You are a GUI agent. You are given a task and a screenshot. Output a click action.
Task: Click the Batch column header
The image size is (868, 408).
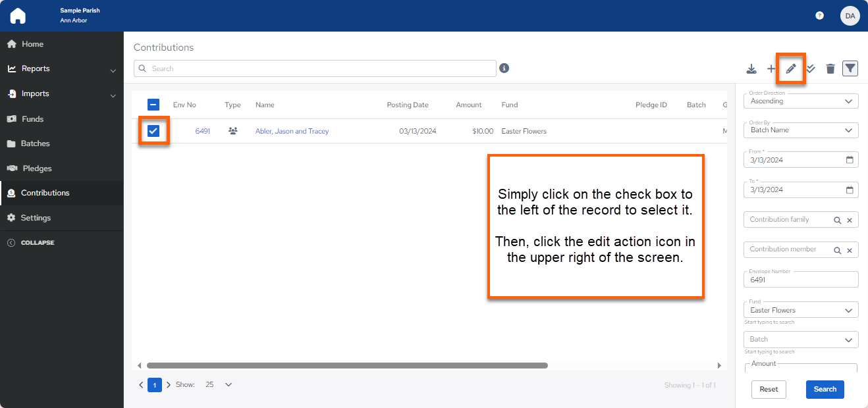pyautogui.click(x=696, y=105)
